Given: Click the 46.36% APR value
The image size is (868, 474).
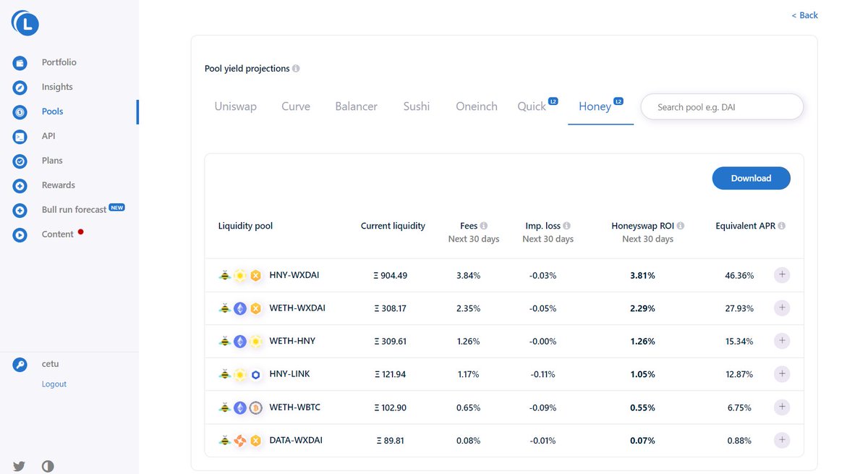Looking at the screenshot, I should pyautogui.click(x=739, y=276).
